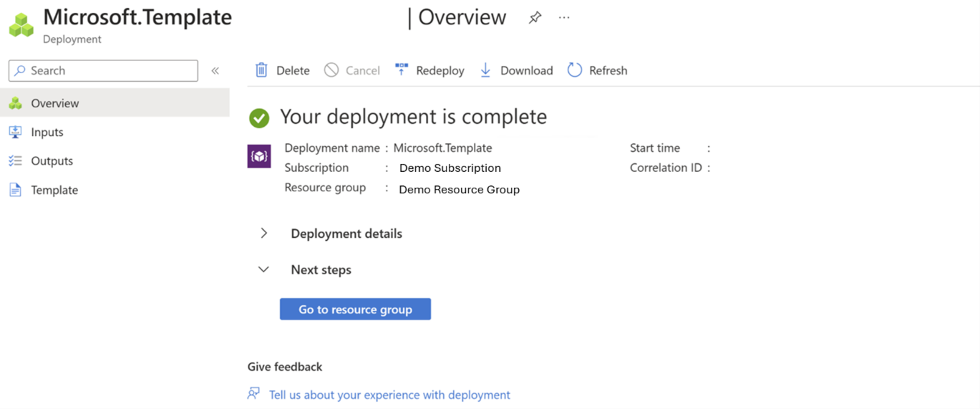Click the Download icon
The image size is (980, 409).
[x=486, y=71]
